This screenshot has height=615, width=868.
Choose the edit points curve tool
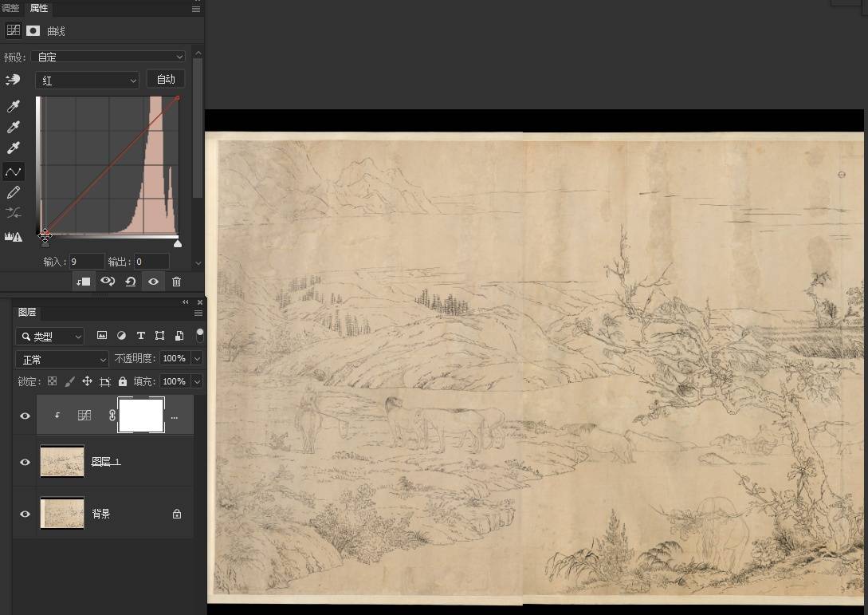click(13, 171)
